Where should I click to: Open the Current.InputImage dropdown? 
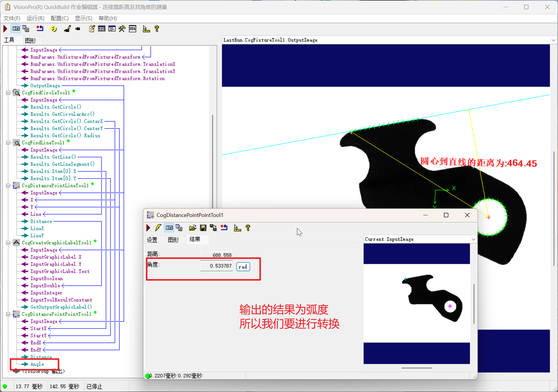click(x=473, y=239)
